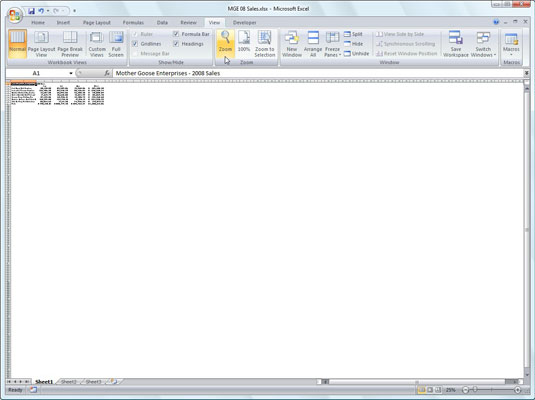Click the formula bar text
This screenshot has width=535, height=400.
point(168,73)
